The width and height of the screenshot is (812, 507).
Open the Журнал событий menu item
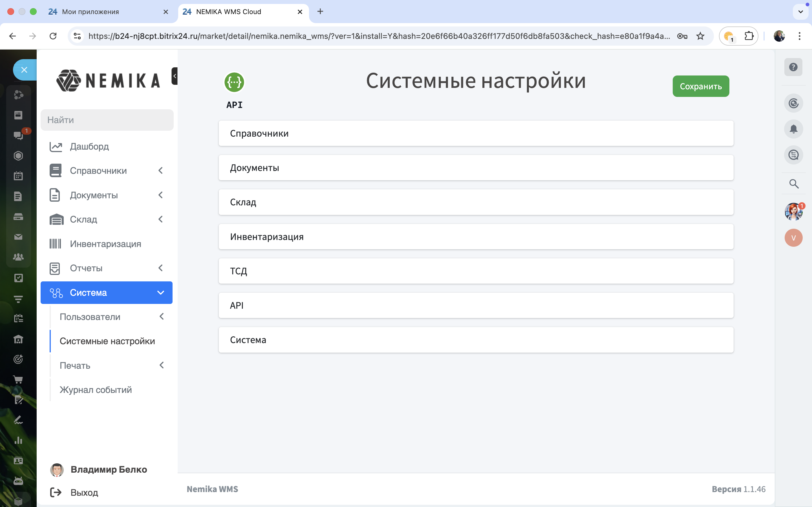(96, 390)
